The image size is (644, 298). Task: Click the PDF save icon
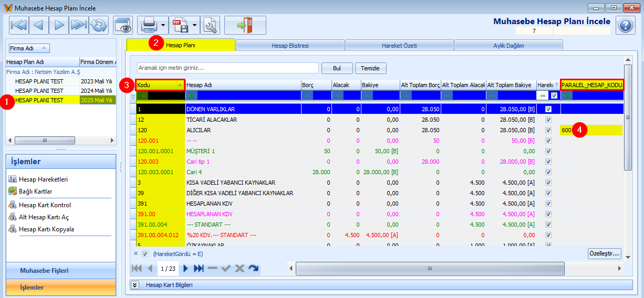pos(181,25)
